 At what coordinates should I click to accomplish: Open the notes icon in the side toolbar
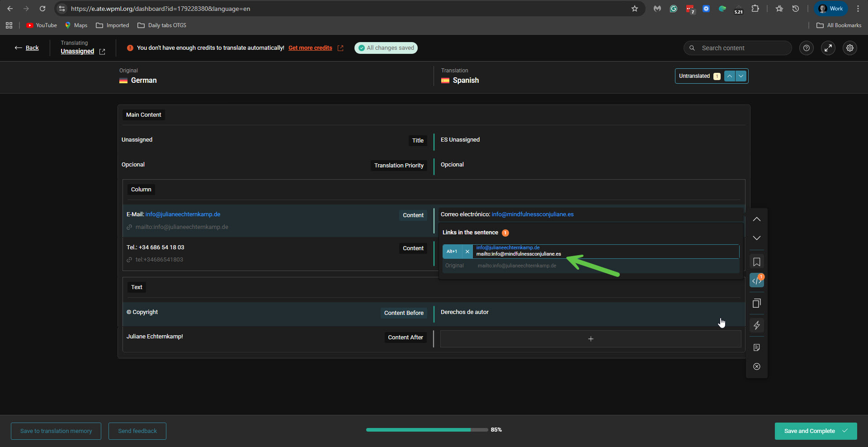(x=756, y=347)
